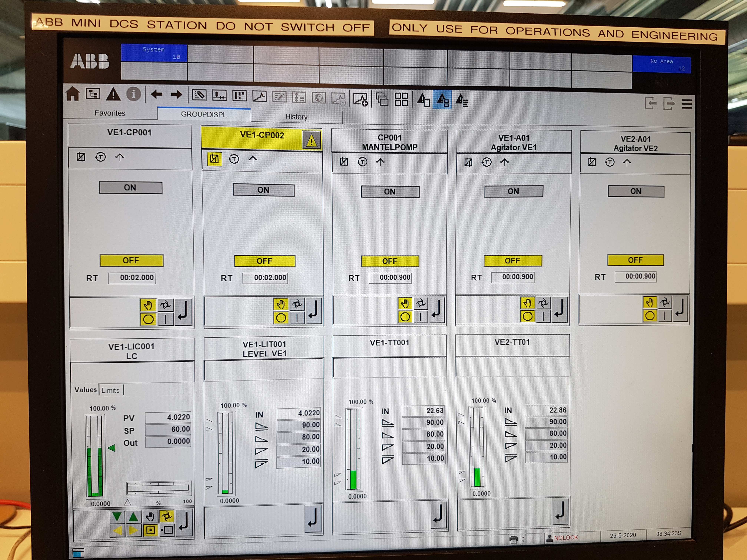
Task: Click the SP value field of VE1-LIC001
Action: pos(168,429)
